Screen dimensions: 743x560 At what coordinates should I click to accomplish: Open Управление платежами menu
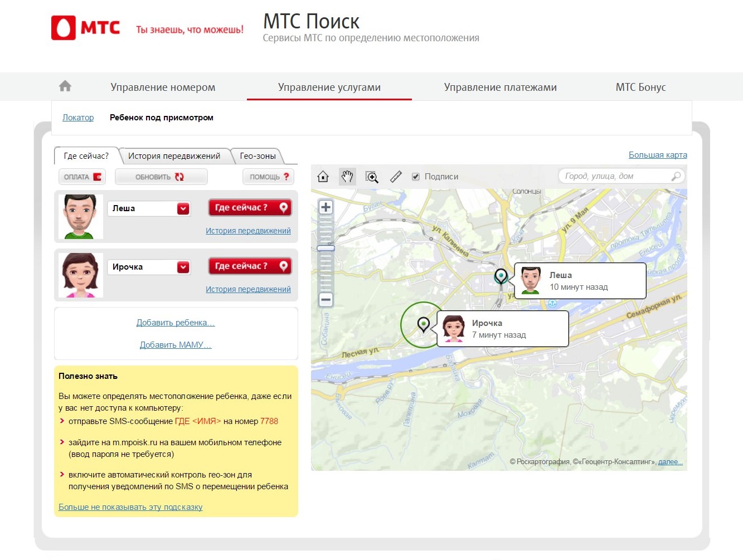click(501, 87)
